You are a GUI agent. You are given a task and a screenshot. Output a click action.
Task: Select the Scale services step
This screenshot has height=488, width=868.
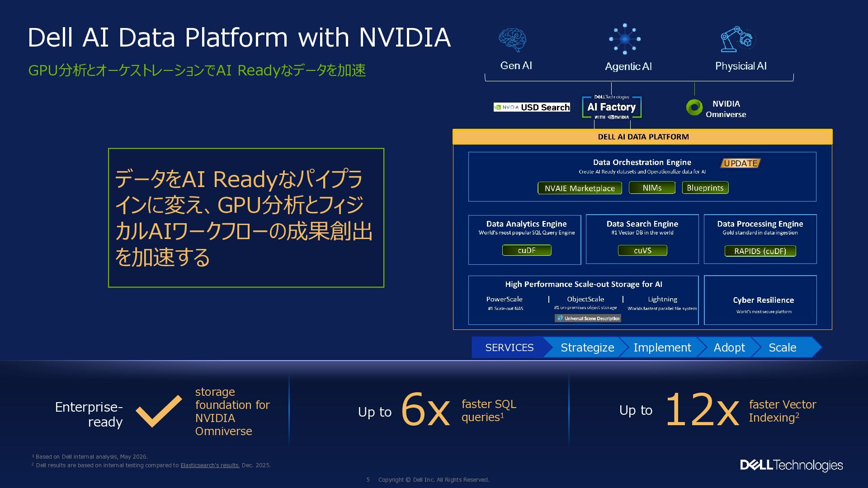click(783, 347)
